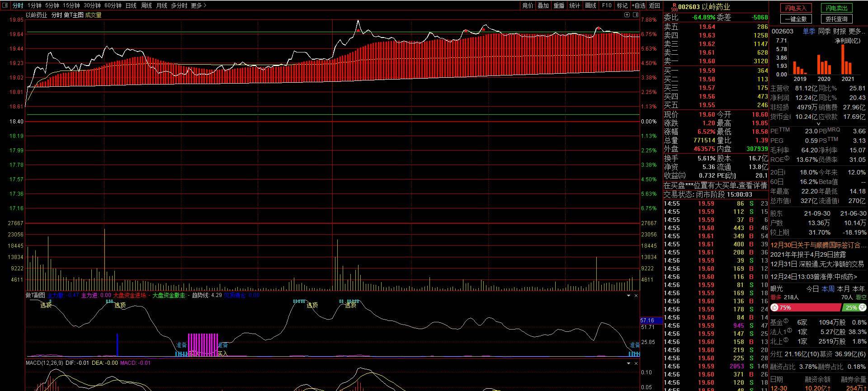
Task: Click the chart upload arrow icon
Action: pyautogui.click(x=627, y=15)
